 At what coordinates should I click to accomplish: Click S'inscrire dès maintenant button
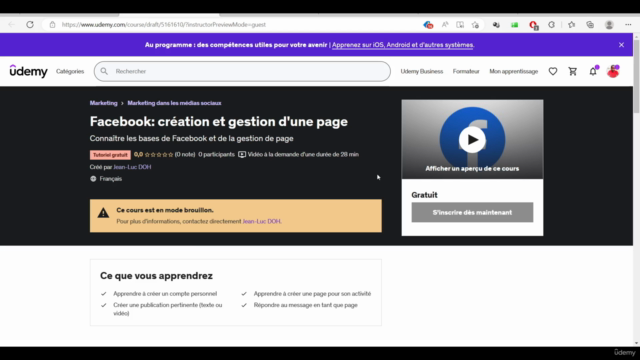tap(472, 212)
